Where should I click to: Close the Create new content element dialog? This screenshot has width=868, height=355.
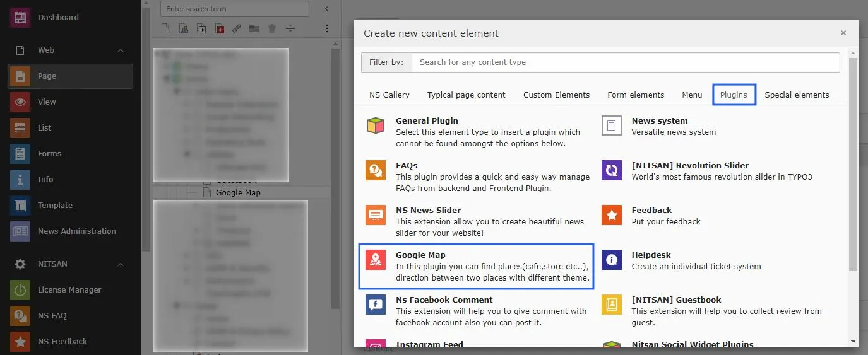click(843, 33)
